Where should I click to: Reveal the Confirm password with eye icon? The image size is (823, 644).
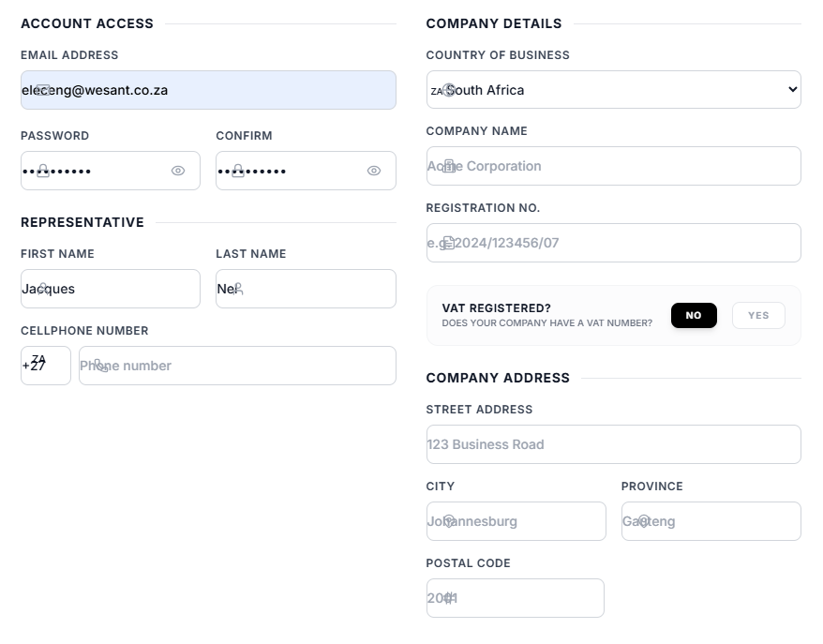(x=374, y=171)
